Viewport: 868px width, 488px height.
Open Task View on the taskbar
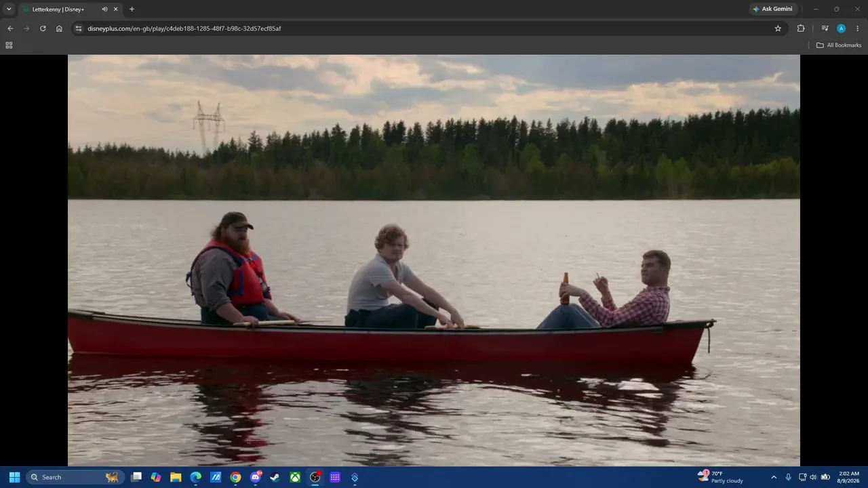click(x=136, y=477)
